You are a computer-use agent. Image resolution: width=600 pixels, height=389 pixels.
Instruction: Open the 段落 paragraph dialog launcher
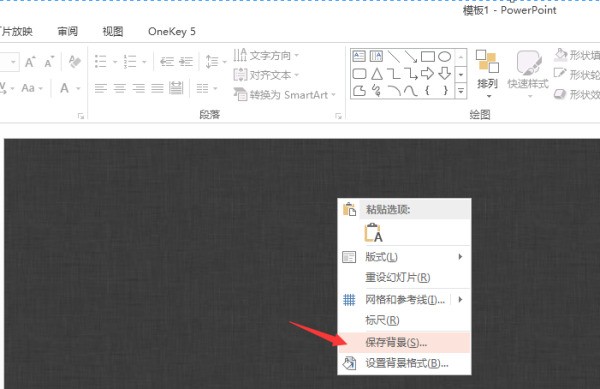(x=338, y=116)
